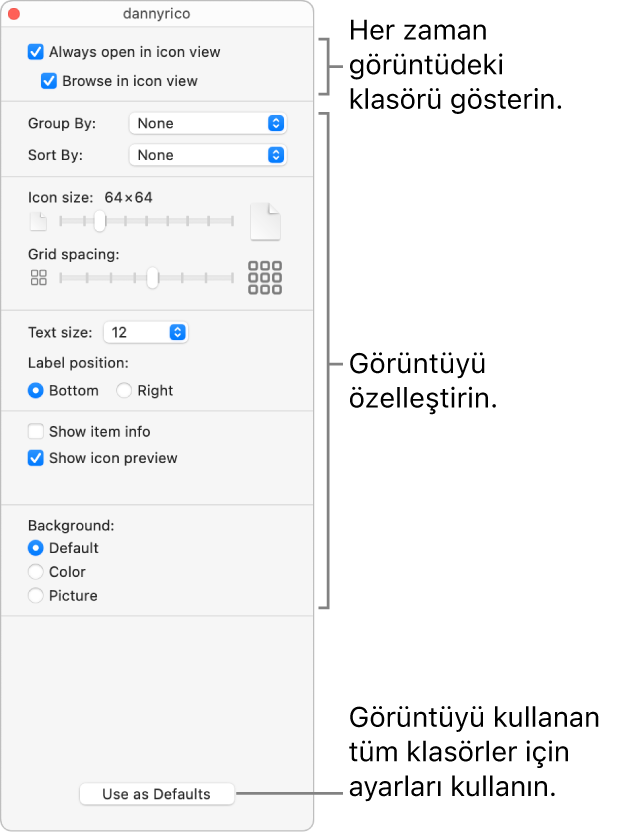Disable Show icon preview

coord(36,458)
